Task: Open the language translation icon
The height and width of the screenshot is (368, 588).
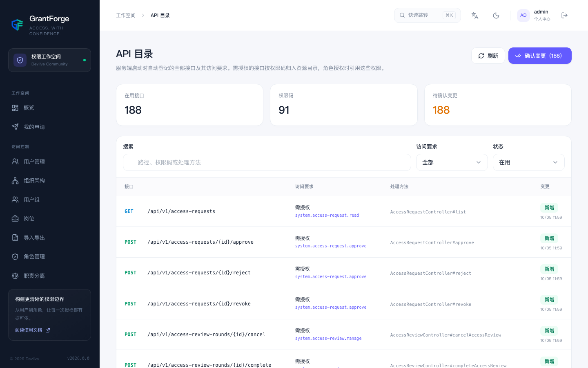Action: [x=475, y=16]
